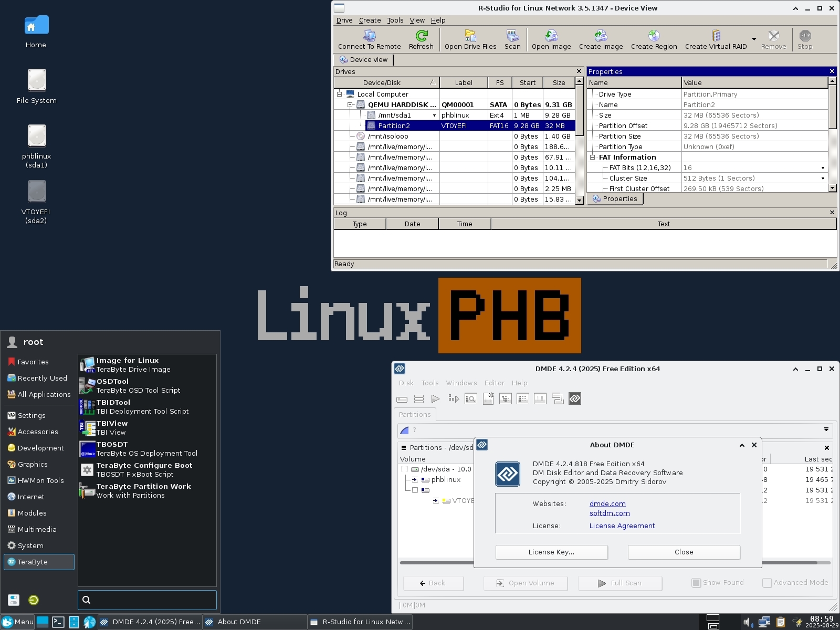Click Create Image in R-Studio toolbar

[x=601, y=40]
